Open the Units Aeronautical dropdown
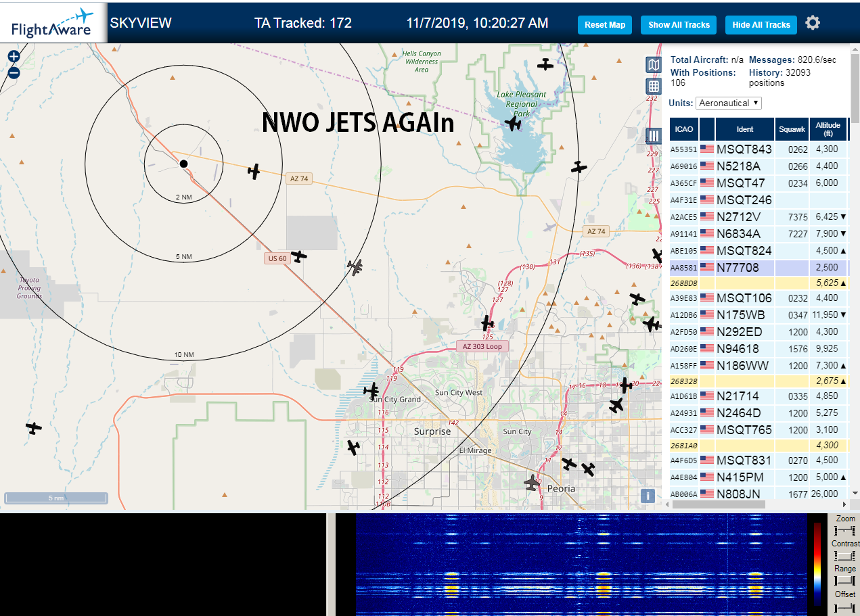Screen dimensions: 860x616 pos(729,103)
